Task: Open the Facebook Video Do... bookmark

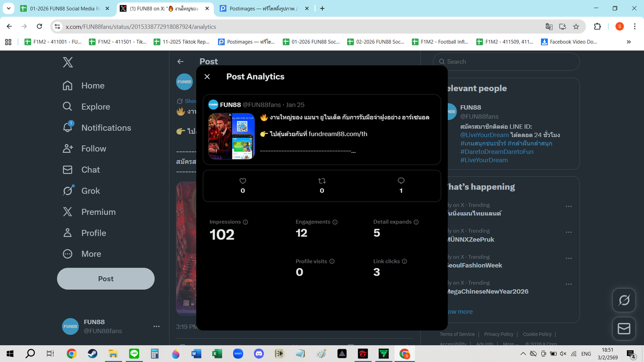Action: coord(569,42)
